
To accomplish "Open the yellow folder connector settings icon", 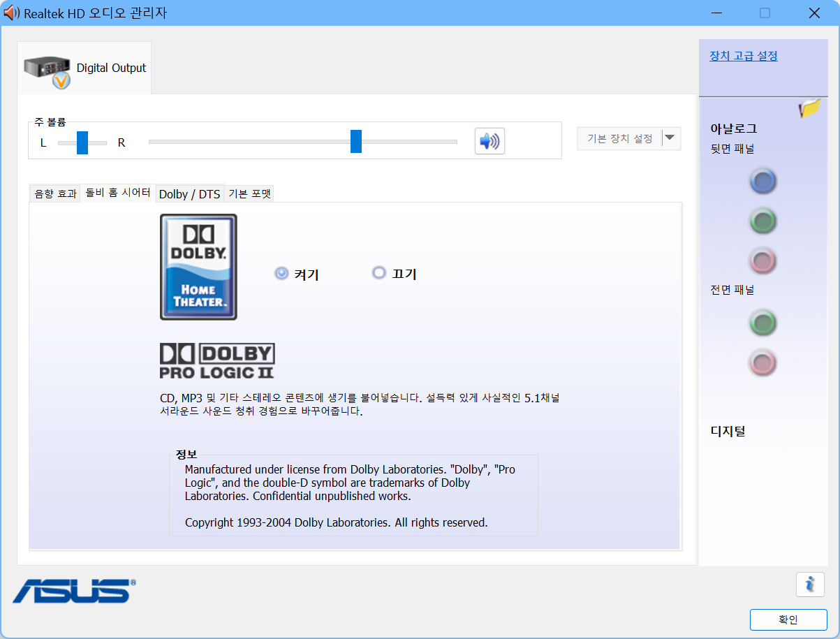I will (810, 109).
